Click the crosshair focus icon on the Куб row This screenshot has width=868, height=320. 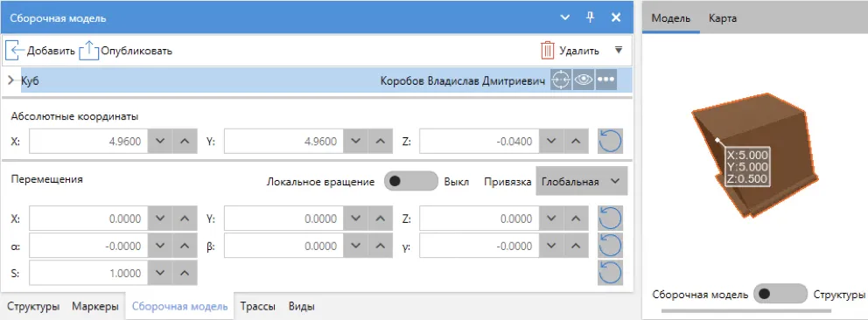tap(561, 80)
